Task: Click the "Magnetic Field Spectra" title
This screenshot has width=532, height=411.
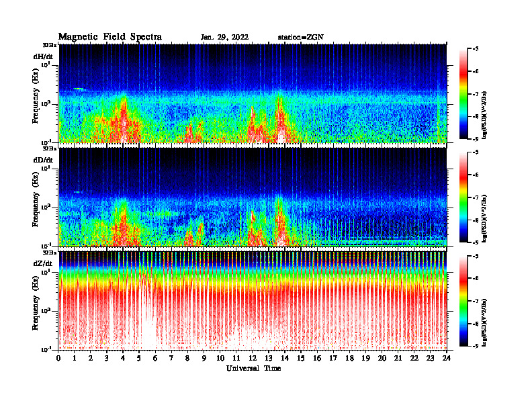Action: click(110, 37)
